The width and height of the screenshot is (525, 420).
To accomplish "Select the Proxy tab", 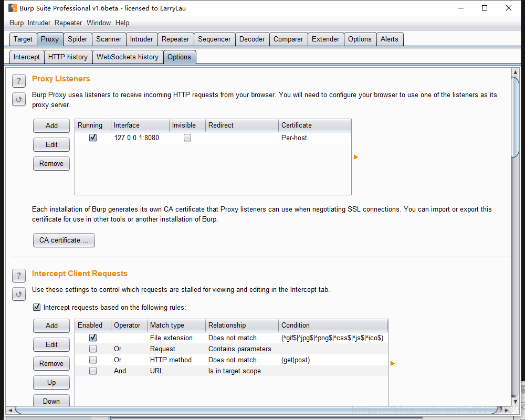I will pos(50,39).
